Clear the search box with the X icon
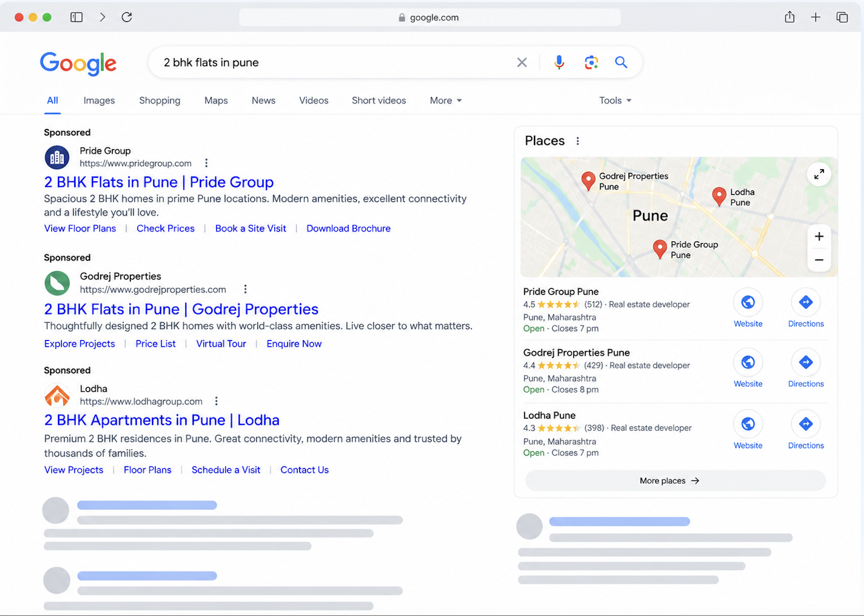The width and height of the screenshot is (864, 616). (x=521, y=62)
